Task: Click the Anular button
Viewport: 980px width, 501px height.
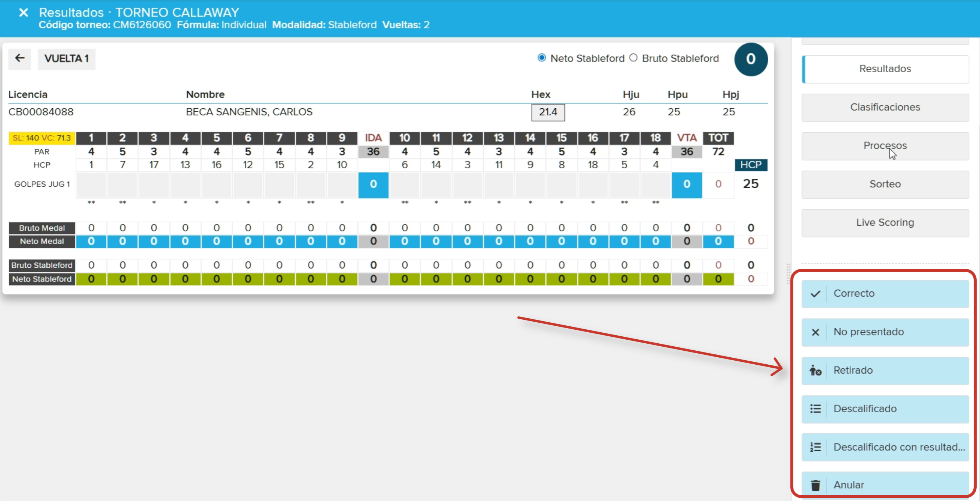Action: click(885, 485)
